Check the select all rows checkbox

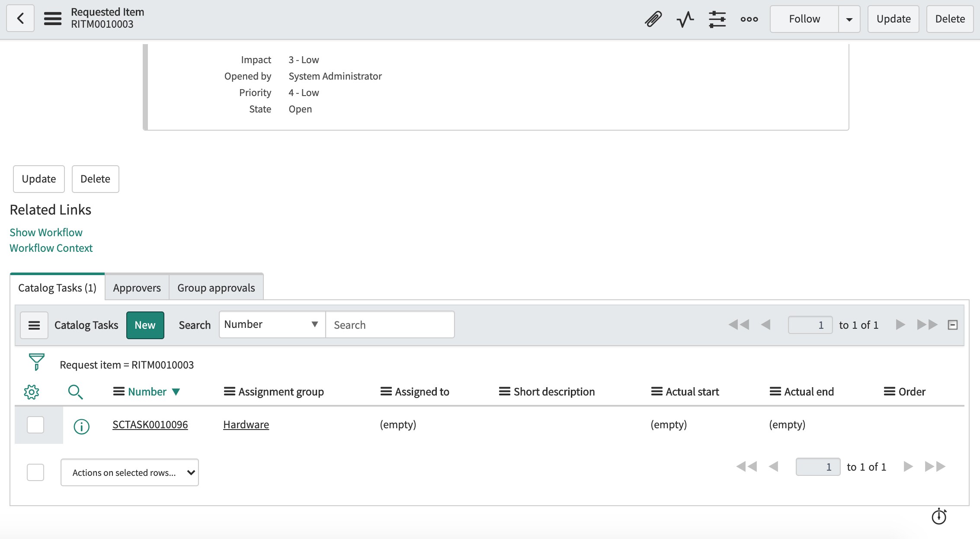pyautogui.click(x=35, y=472)
